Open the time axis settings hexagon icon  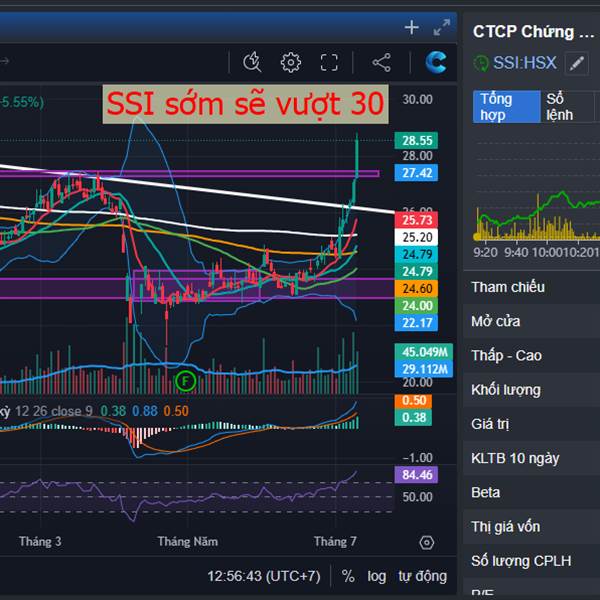point(426,542)
